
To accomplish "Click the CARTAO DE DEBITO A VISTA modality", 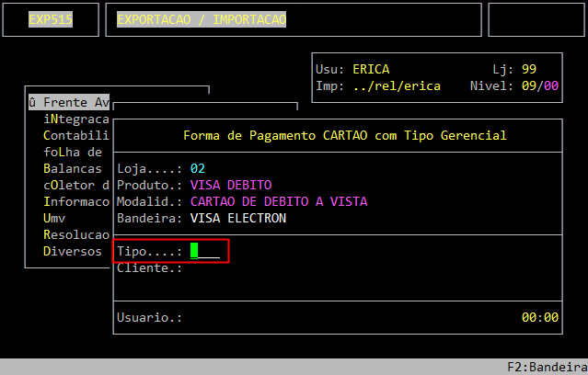I will coord(279,201).
